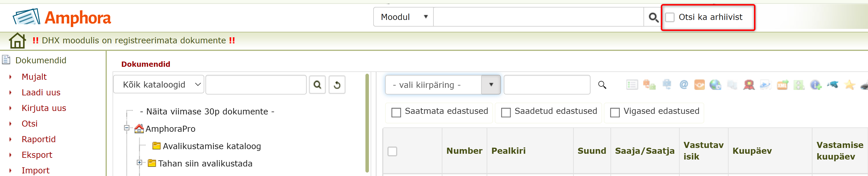
Task: Check the Vigased edastused option
Action: pos(615,112)
